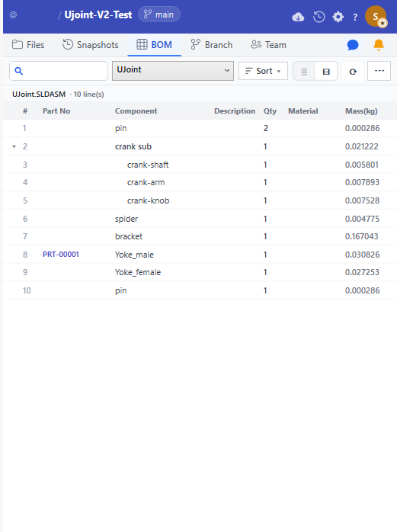397x532 pixels.
Task: Open the main branch selector
Action: [159, 14]
